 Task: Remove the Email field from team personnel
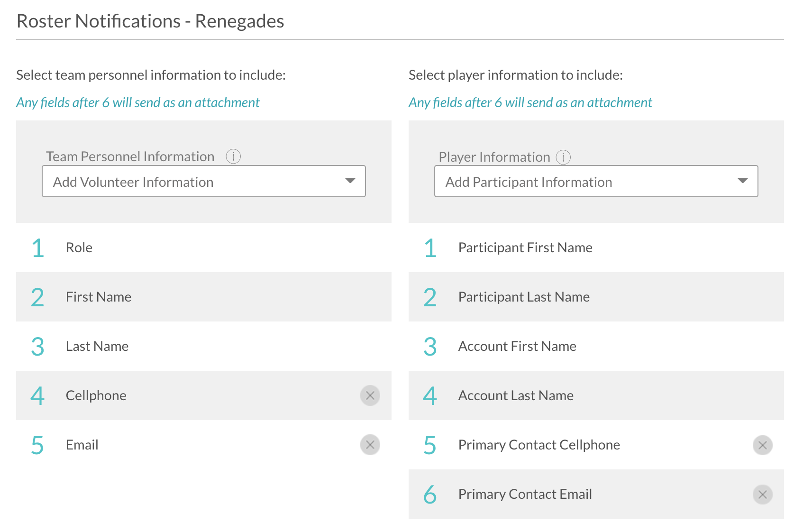(x=370, y=445)
